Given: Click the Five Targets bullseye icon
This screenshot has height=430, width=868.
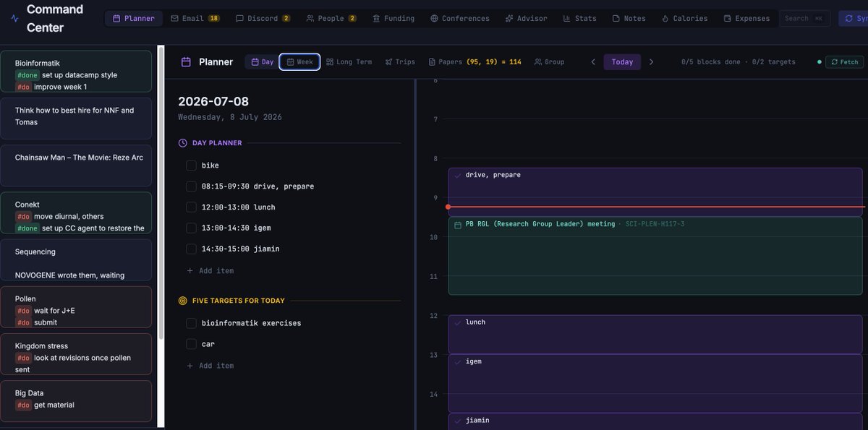Looking at the screenshot, I should tap(183, 301).
